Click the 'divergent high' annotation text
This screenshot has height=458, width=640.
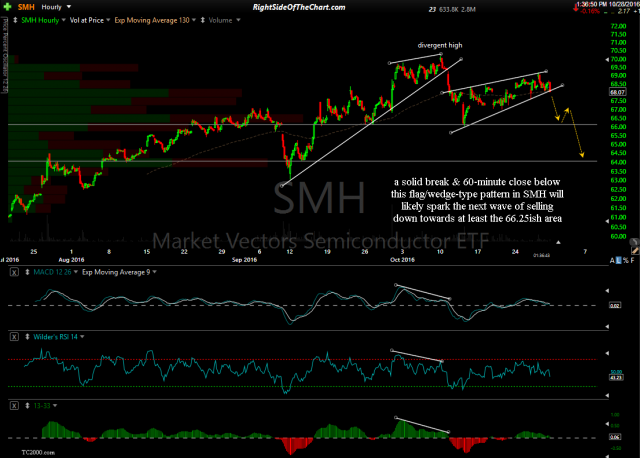point(440,45)
